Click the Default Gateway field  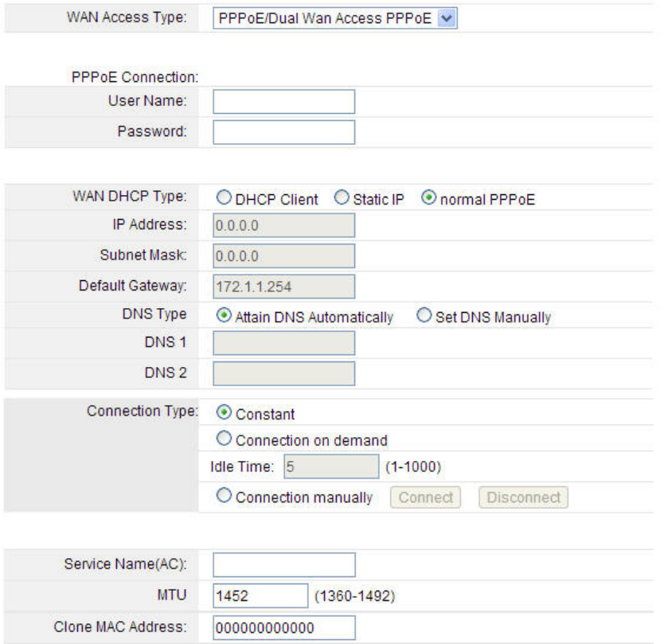[283, 287]
